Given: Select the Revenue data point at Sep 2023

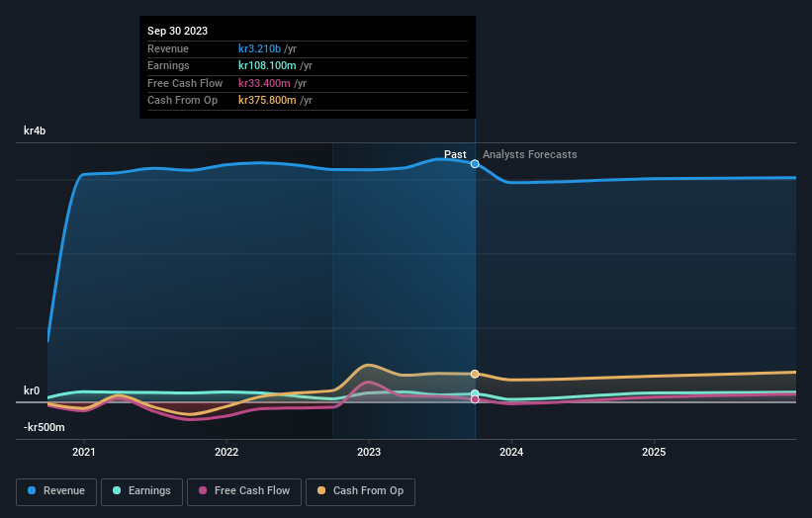Looking at the screenshot, I should point(475,164).
